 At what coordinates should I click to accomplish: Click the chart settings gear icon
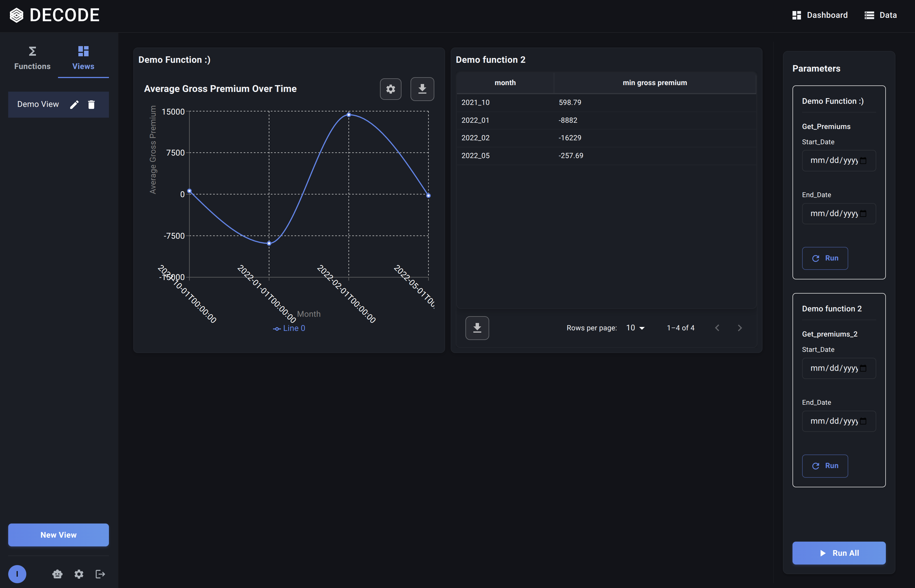coord(390,89)
